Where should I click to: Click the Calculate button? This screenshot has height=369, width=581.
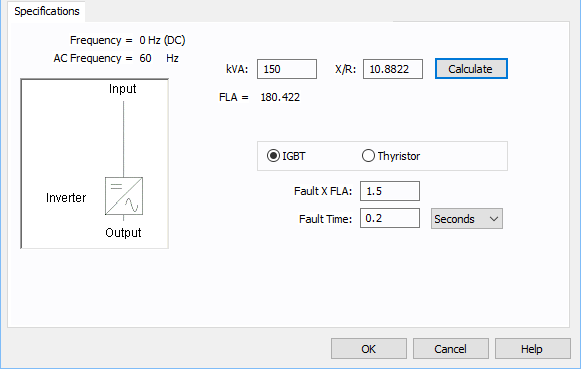[471, 69]
